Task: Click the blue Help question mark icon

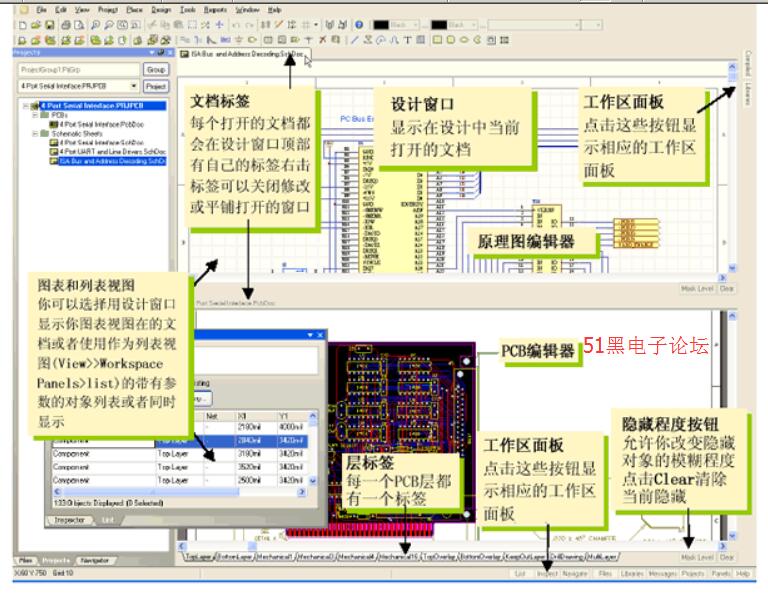Action: coord(359,24)
